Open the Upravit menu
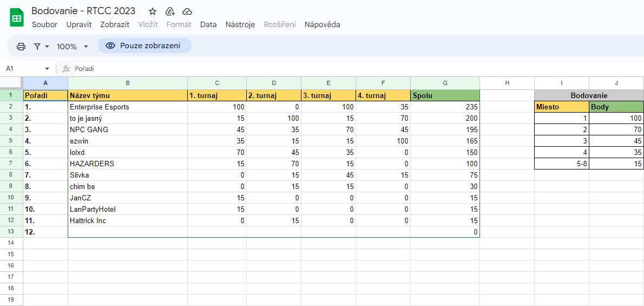Viewport: 644px width, 306px height. click(x=79, y=24)
